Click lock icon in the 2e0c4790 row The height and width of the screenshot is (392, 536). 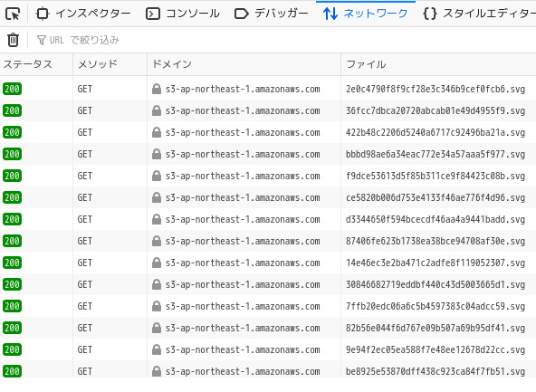pyautogui.click(x=157, y=89)
